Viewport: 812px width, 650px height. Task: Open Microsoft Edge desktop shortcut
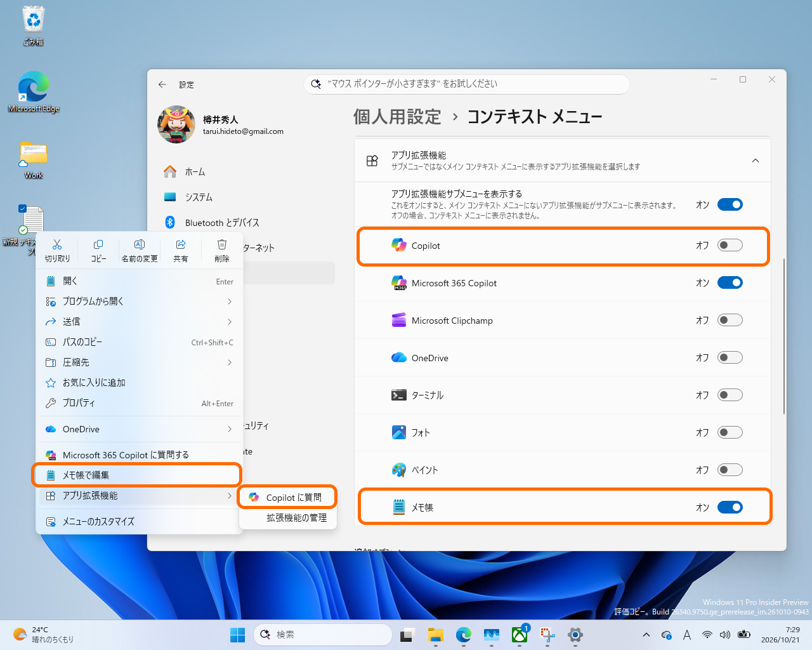[34, 92]
